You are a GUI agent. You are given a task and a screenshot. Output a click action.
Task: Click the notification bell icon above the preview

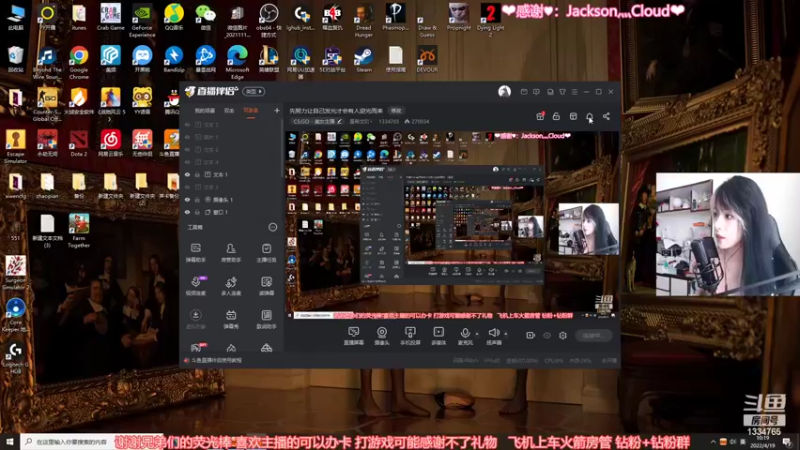click(589, 116)
